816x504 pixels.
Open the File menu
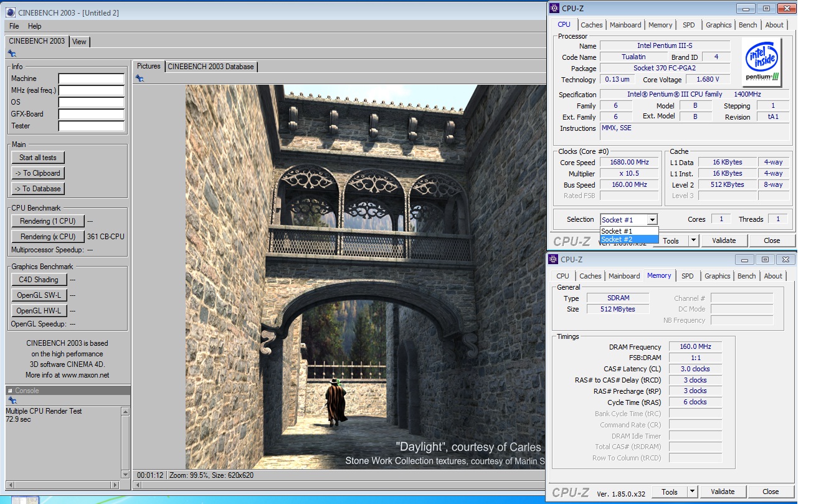click(x=14, y=26)
